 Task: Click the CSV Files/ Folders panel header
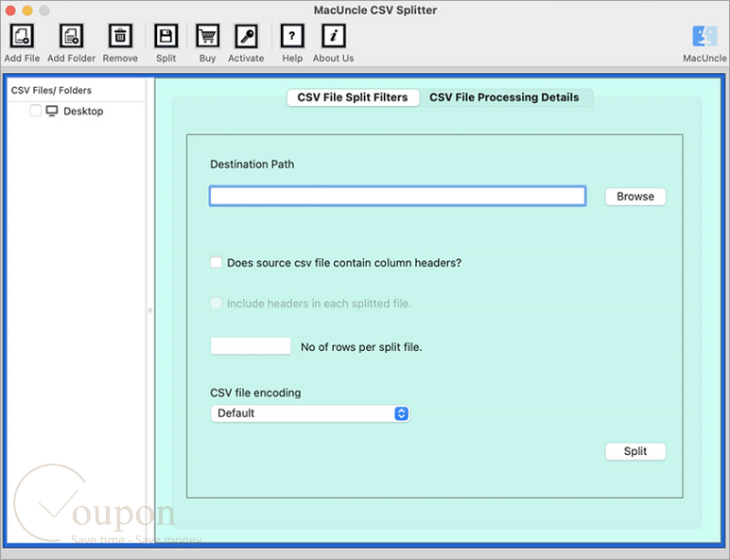(x=51, y=91)
